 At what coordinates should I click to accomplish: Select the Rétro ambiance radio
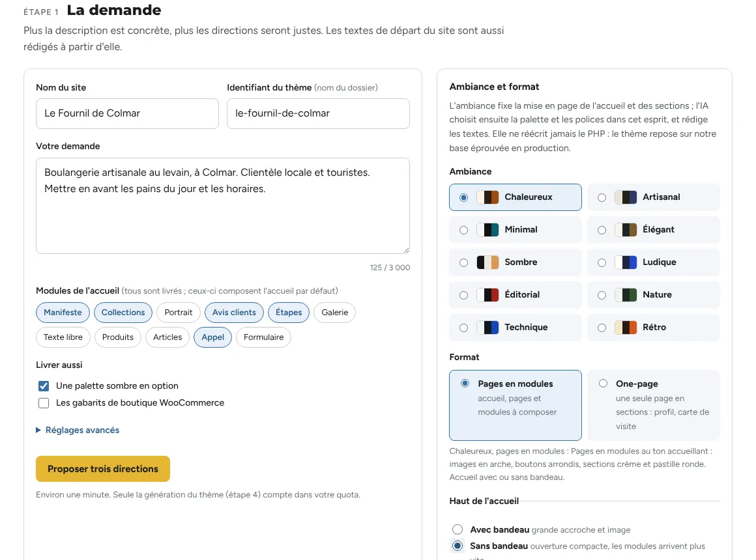[x=602, y=328]
